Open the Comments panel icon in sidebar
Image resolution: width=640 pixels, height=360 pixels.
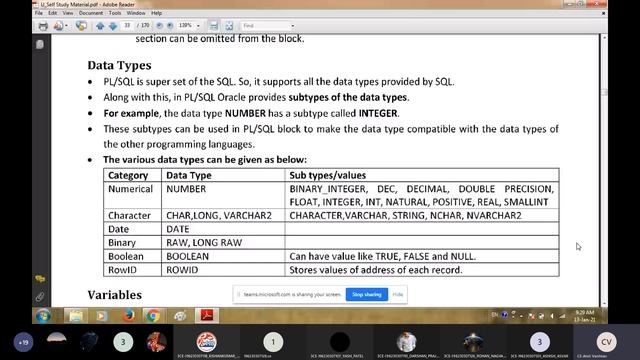(x=40, y=279)
